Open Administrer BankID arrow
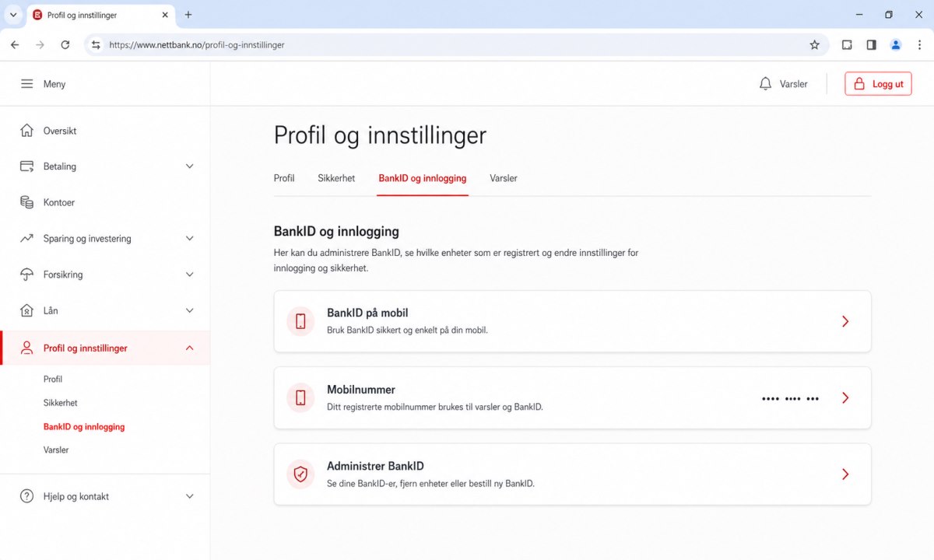The width and height of the screenshot is (934, 560). [x=845, y=474]
